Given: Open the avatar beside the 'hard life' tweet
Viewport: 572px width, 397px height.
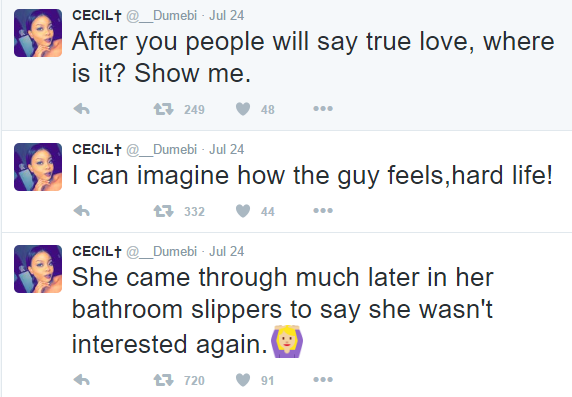Looking at the screenshot, I should (38, 167).
